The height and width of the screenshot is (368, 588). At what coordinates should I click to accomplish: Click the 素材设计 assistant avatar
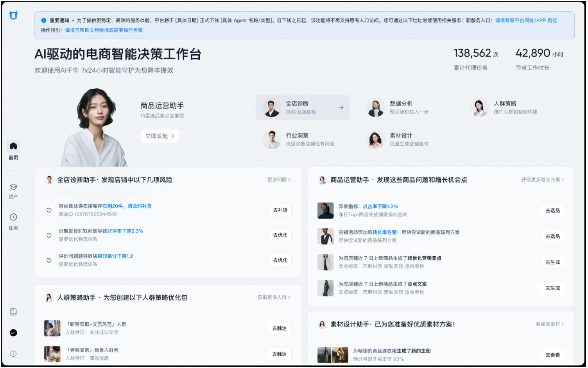point(375,139)
